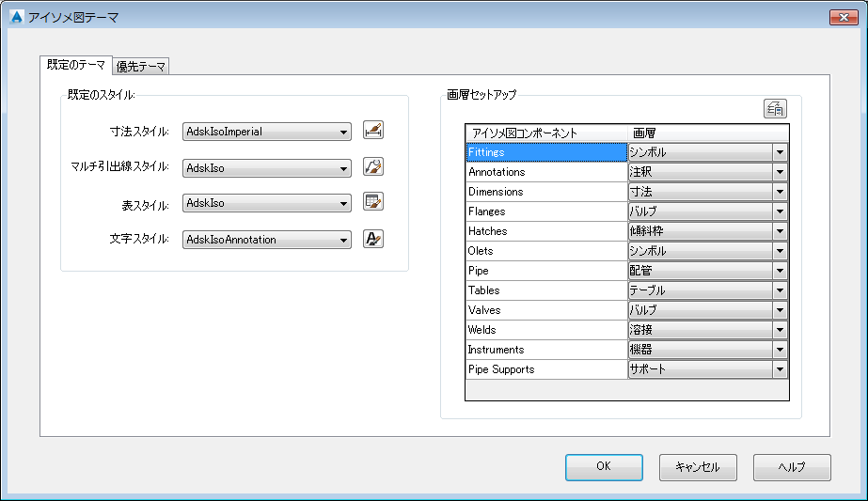Screen dimensions: 868x501
Task: Expand the layer dropdown for Fittings
Action: point(780,152)
